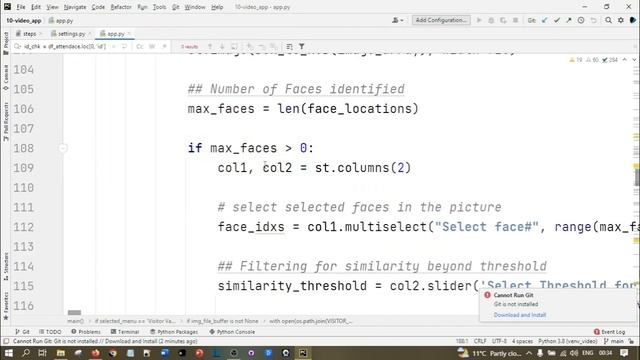Click Add Configuration button
The width and height of the screenshot is (640, 360).
(x=441, y=20)
